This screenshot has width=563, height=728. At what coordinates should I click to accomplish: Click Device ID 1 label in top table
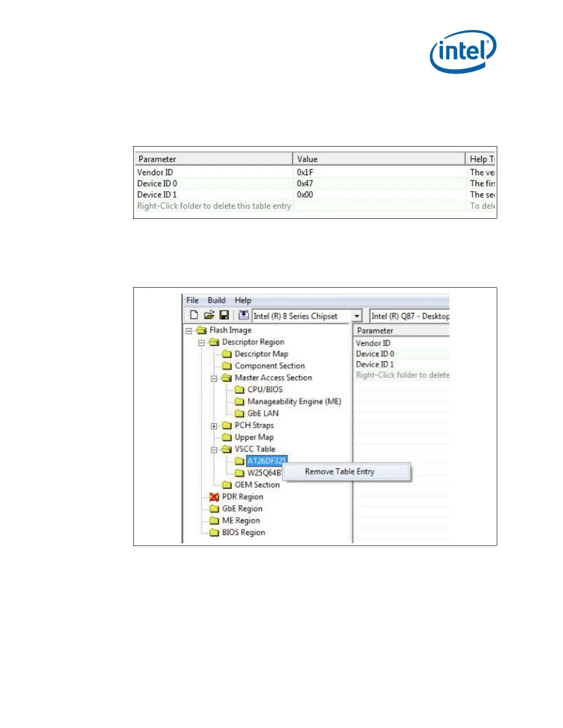coord(157,195)
